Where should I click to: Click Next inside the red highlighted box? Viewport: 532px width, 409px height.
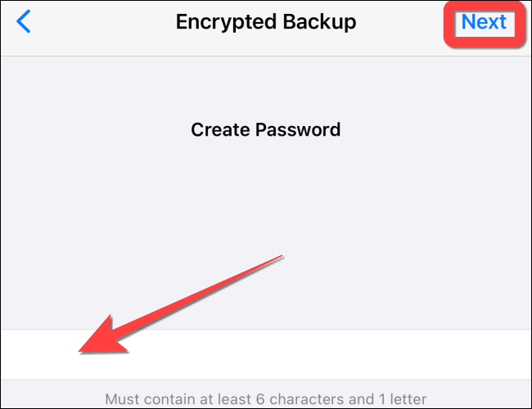(484, 22)
